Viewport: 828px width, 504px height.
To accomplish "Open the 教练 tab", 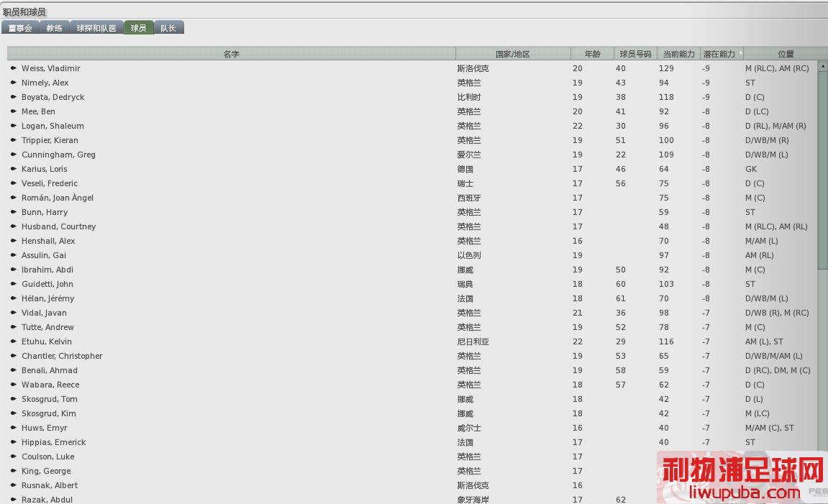I will (54, 28).
